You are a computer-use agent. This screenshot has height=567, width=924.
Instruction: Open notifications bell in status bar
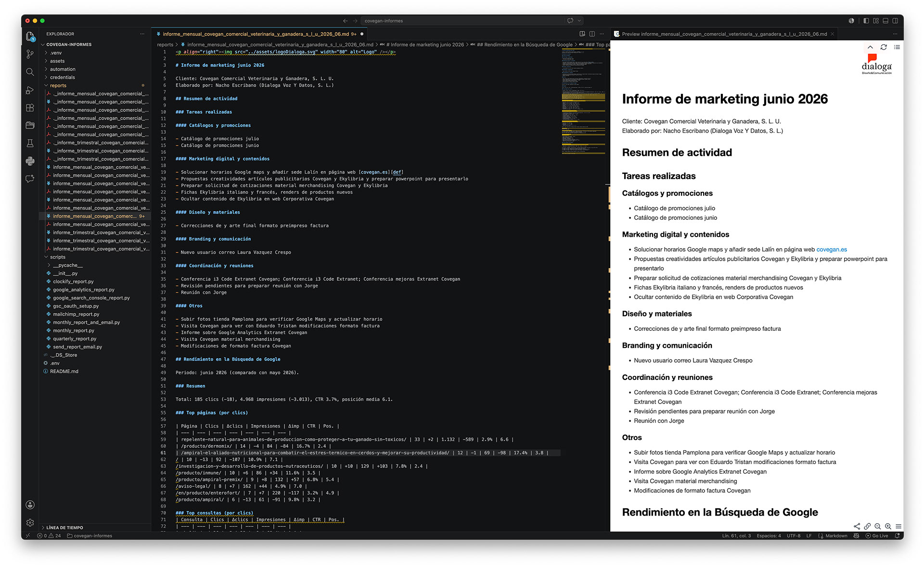pos(897,535)
